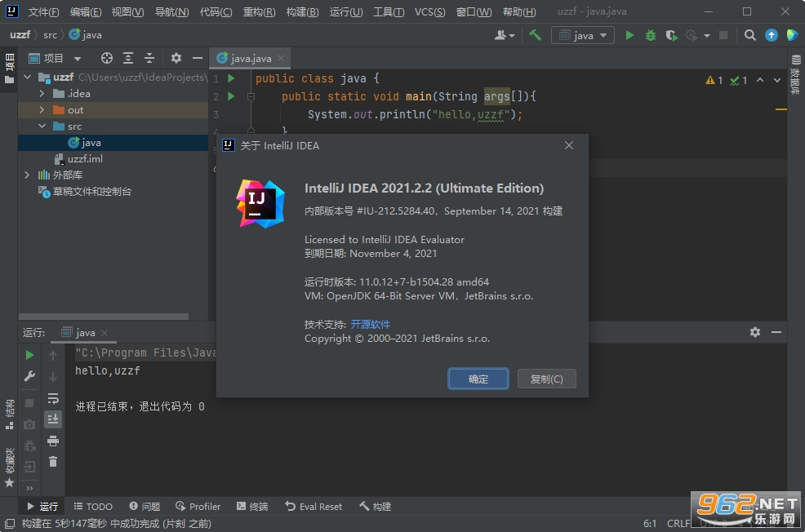This screenshot has height=532, width=805.
Task: Open the File menu
Action: pos(43,11)
